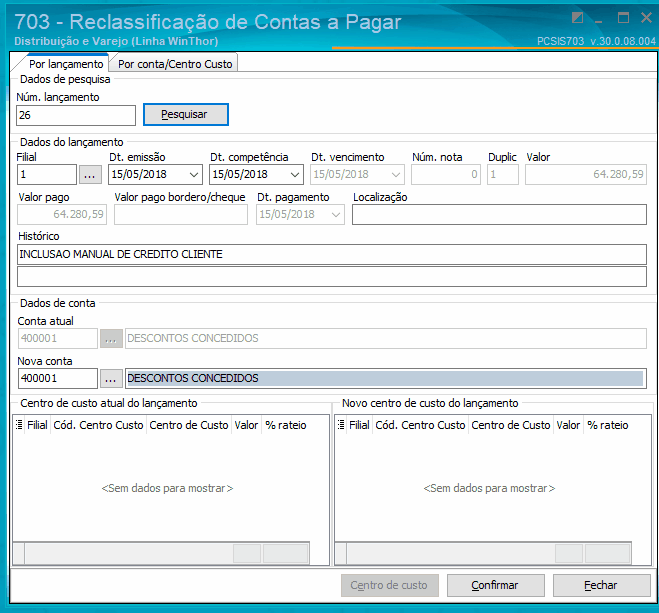Image resolution: width=659 pixels, height=613 pixels.
Task: Click the Confirmar button
Action: [x=496, y=585]
